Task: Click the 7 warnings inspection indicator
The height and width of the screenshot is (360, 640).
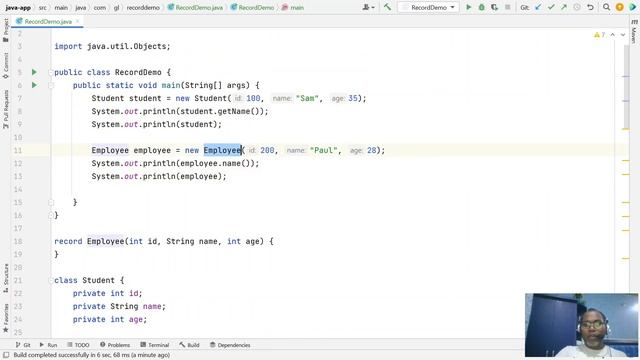Action: pos(600,35)
